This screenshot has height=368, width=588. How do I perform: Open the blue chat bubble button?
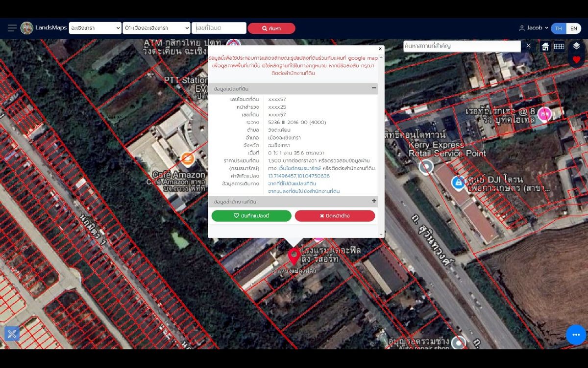coord(576,335)
